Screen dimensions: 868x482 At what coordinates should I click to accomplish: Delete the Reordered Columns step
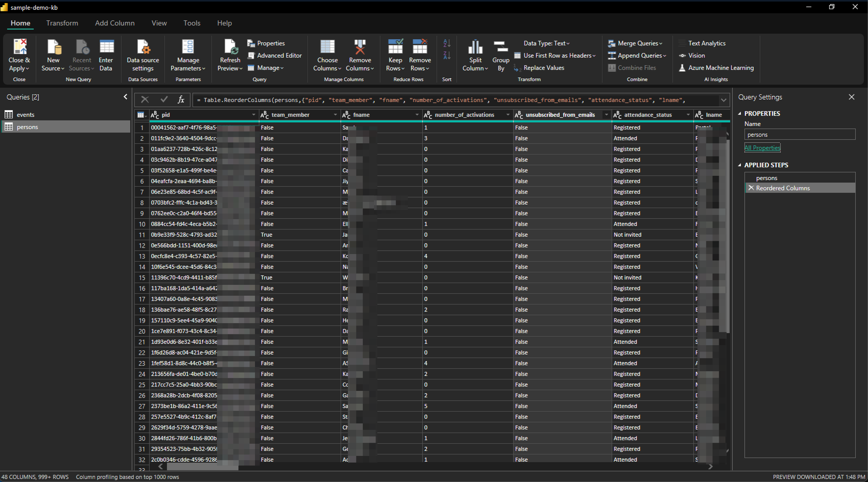click(x=751, y=188)
